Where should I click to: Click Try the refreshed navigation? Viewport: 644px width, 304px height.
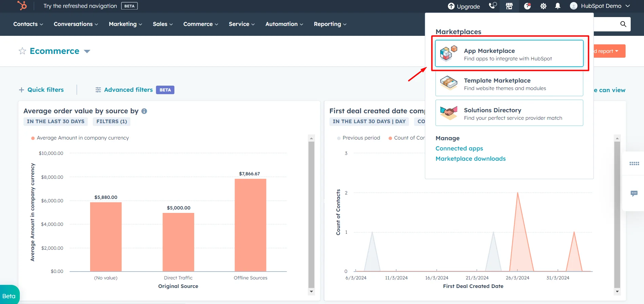click(x=80, y=6)
